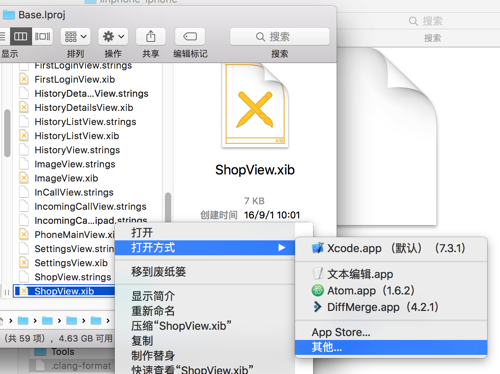Choose 复制 from context menu
This screenshot has height=374, width=500.
pyautogui.click(x=205, y=341)
